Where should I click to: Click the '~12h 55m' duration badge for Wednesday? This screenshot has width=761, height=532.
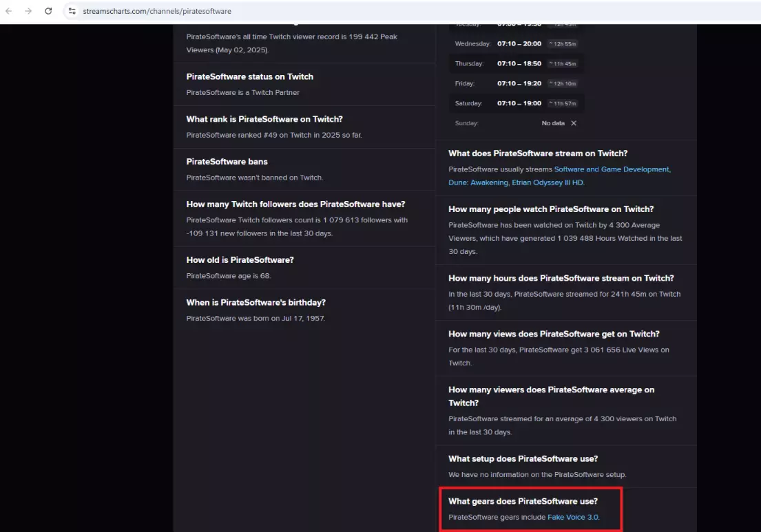point(563,44)
